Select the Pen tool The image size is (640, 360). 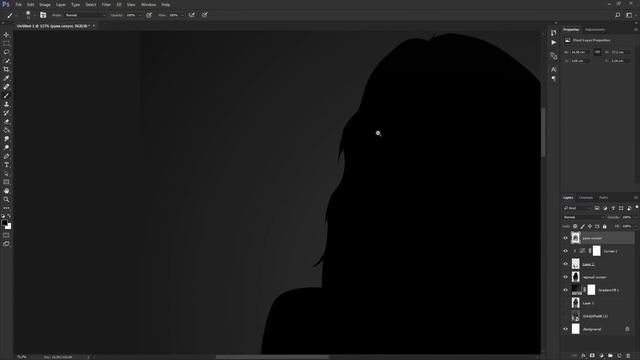[x=6, y=156]
